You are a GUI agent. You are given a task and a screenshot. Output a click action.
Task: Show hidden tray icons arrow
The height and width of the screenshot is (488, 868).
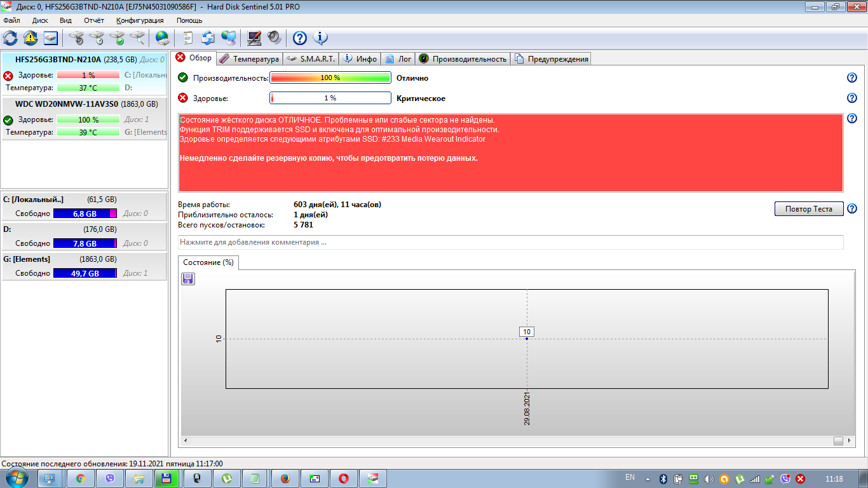point(648,478)
